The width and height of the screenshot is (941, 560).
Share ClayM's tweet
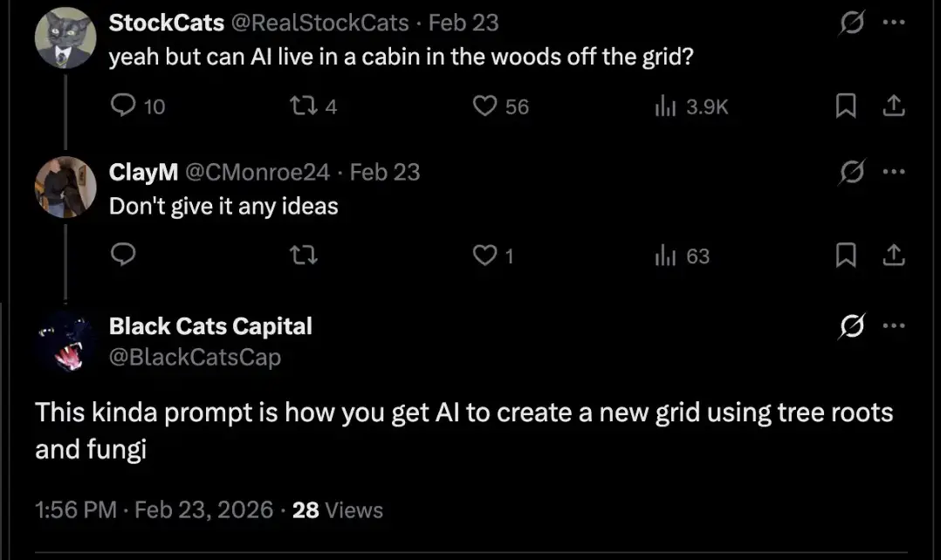pos(893,256)
